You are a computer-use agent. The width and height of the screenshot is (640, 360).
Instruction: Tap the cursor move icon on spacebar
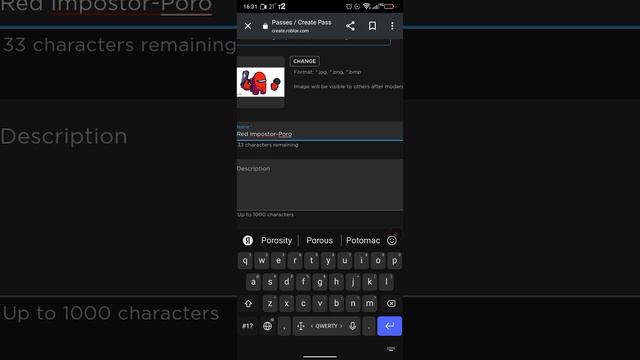(301, 326)
